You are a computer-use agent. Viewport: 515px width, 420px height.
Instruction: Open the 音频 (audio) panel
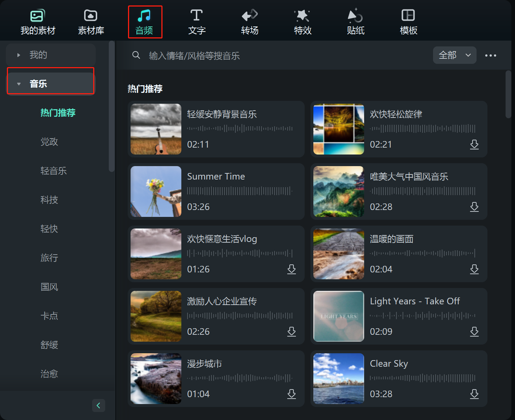click(145, 21)
